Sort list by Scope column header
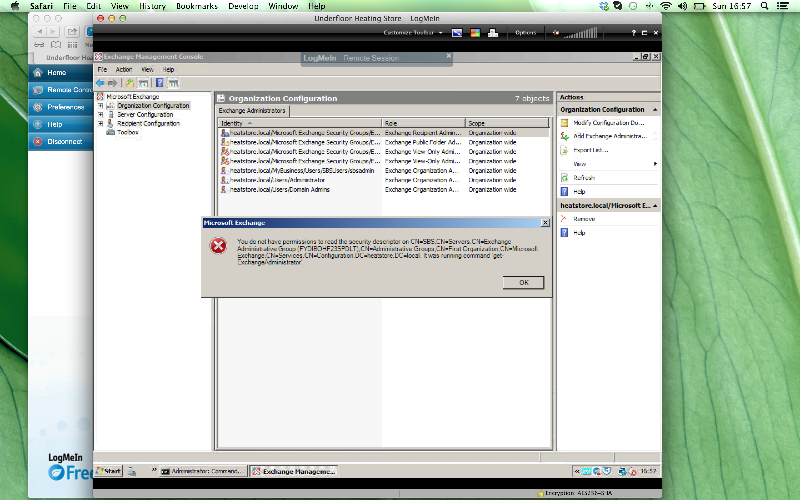 [507, 123]
